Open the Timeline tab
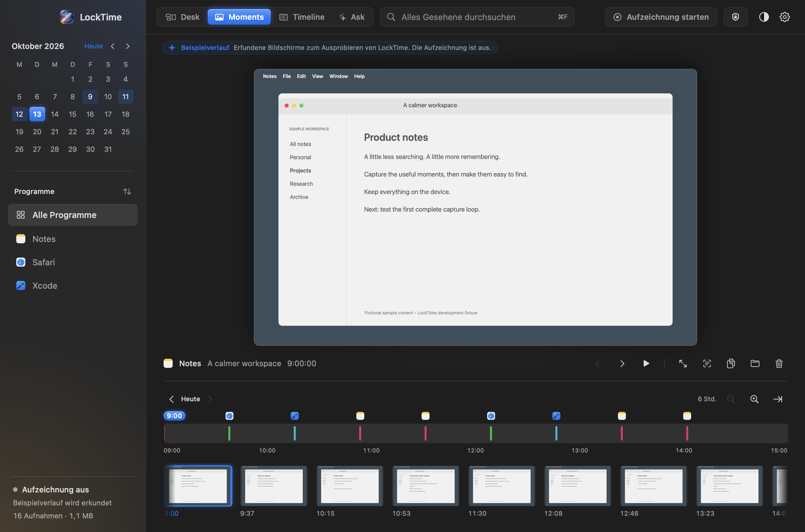 (x=302, y=17)
